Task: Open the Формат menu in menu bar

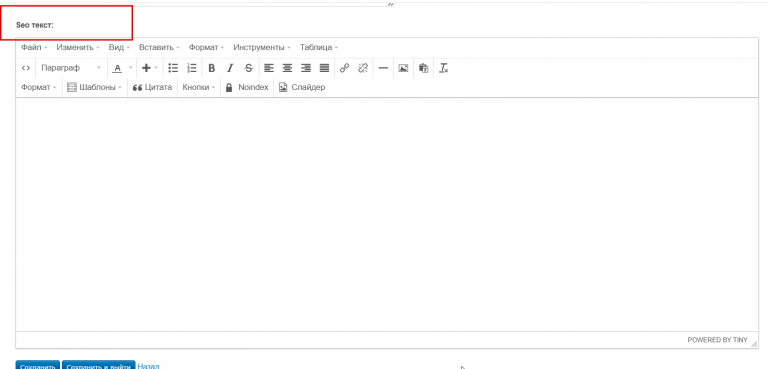Action: [206, 48]
